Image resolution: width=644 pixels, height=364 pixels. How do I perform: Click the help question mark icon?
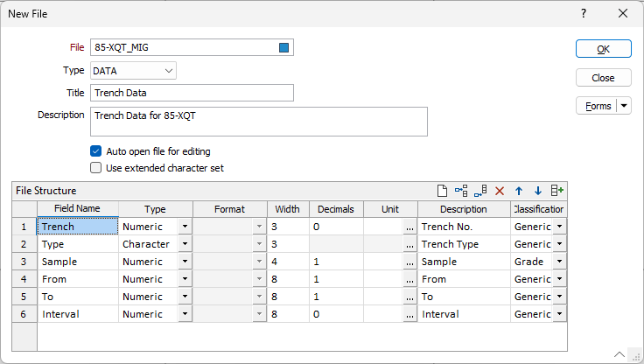point(584,13)
